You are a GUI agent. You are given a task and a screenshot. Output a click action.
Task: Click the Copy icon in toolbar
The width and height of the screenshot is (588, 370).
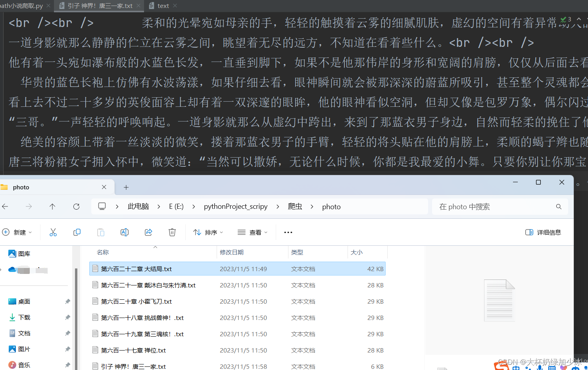point(77,232)
